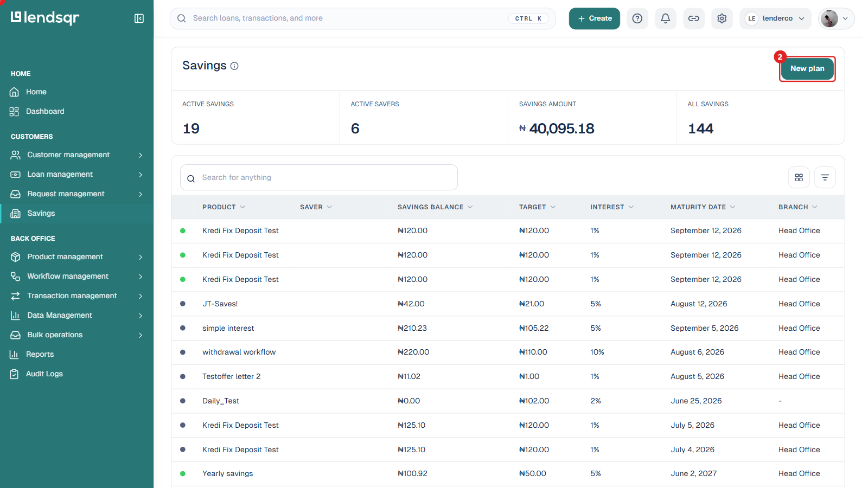Screen dimensions: 868x488
Task: Open Savings menu item
Action: (76, 214)
